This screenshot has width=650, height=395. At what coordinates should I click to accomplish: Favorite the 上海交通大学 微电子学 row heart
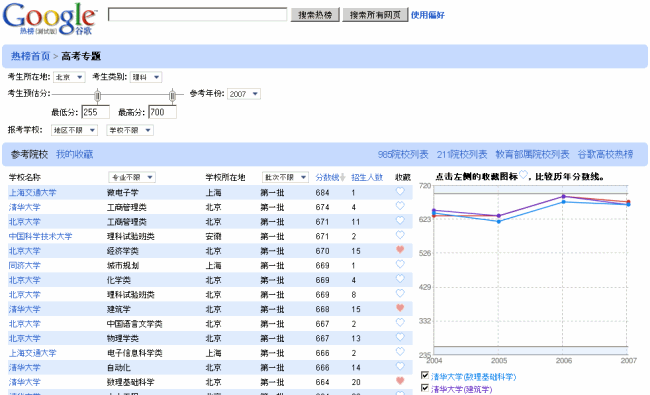point(400,191)
